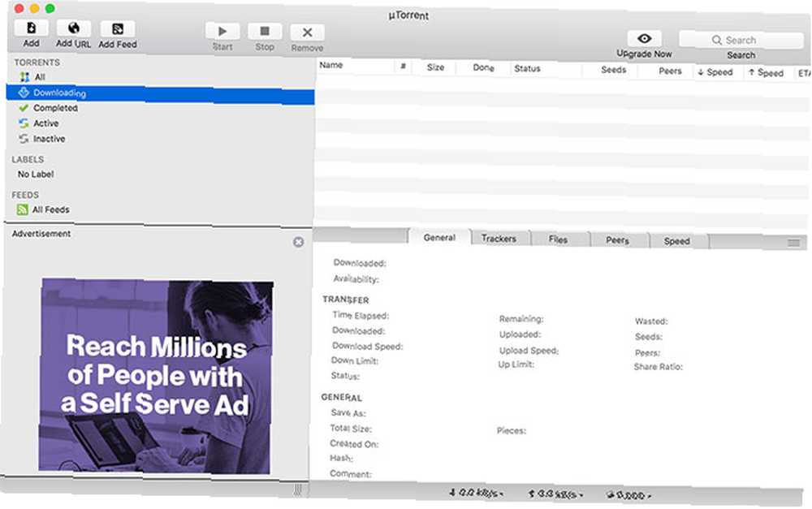
Task: Open the Reach Millions advertisement image
Action: coord(155,376)
